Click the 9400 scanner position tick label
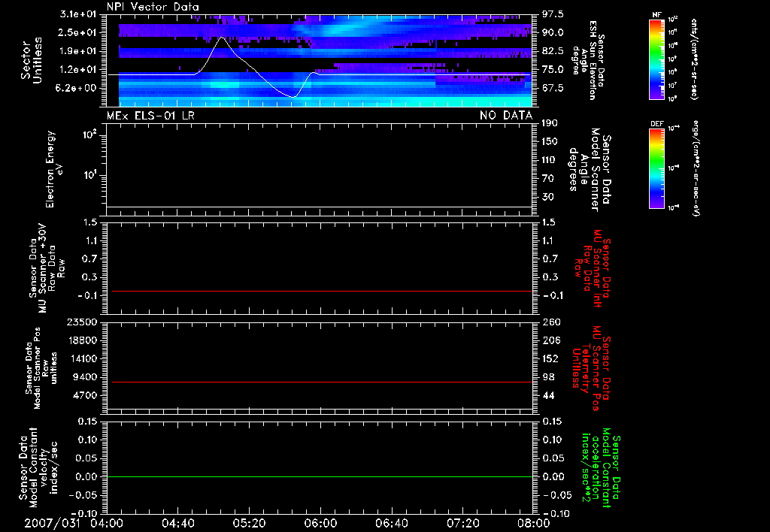 click(x=85, y=377)
